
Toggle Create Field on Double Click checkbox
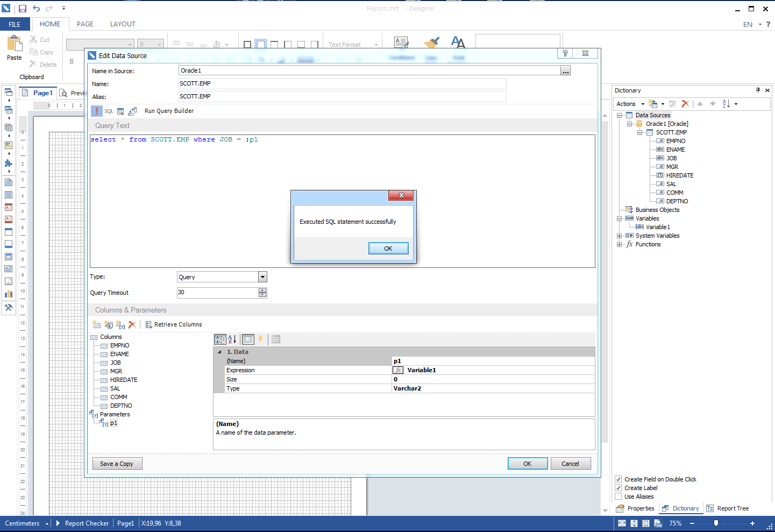(x=618, y=479)
